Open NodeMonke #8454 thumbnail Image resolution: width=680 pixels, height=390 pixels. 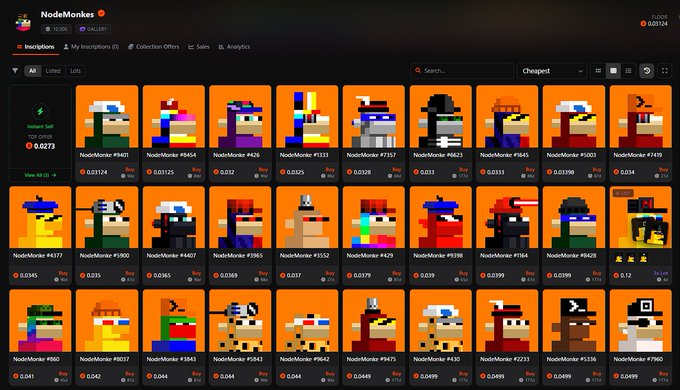coord(173,116)
